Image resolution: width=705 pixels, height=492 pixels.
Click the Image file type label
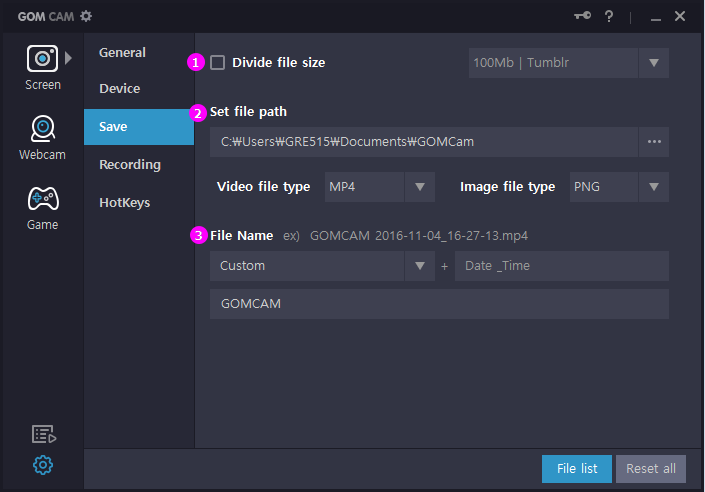[x=507, y=187]
